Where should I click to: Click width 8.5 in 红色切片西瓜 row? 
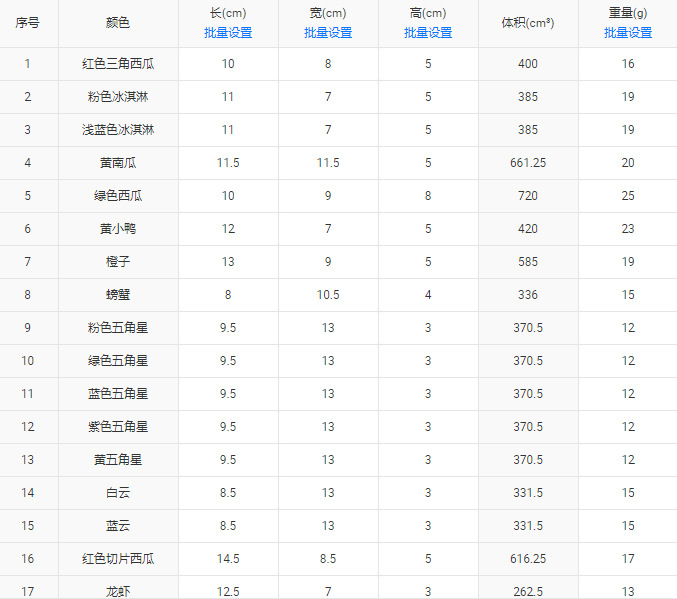[328, 559]
